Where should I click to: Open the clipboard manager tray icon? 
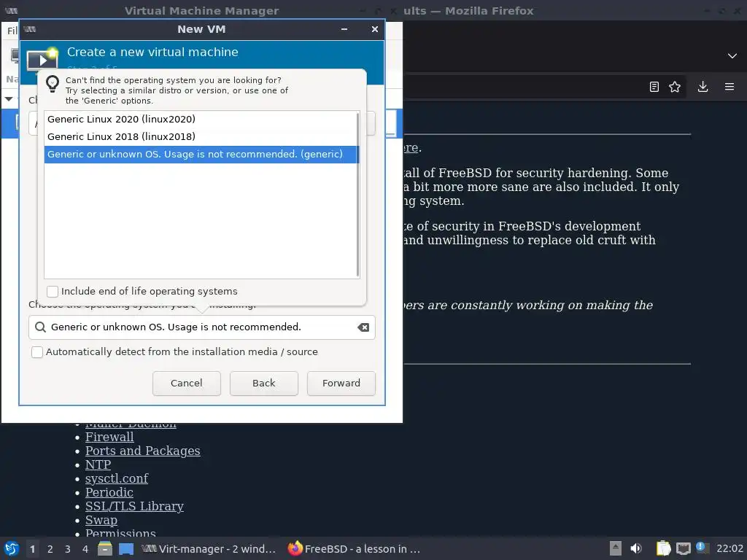tap(663, 548)
